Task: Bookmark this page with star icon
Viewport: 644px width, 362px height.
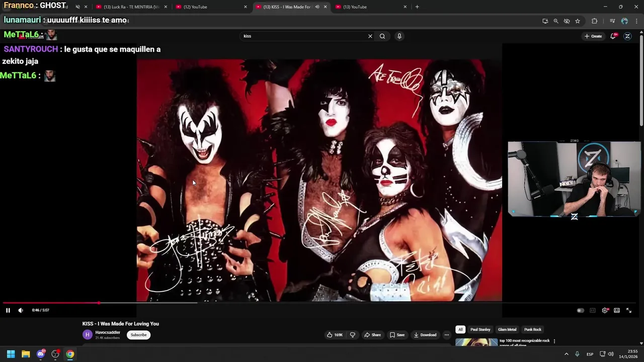Action: (x=578, y=21)
